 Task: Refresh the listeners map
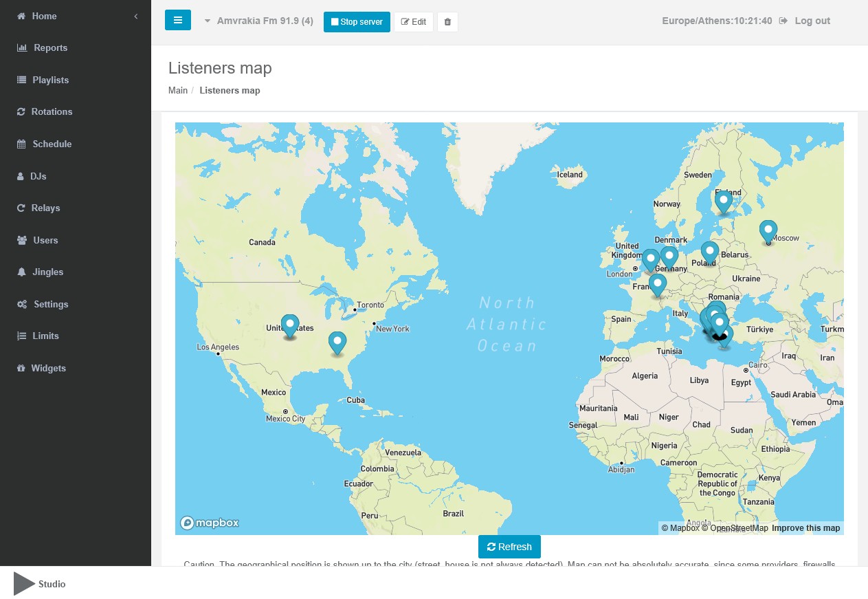(509, 547)
